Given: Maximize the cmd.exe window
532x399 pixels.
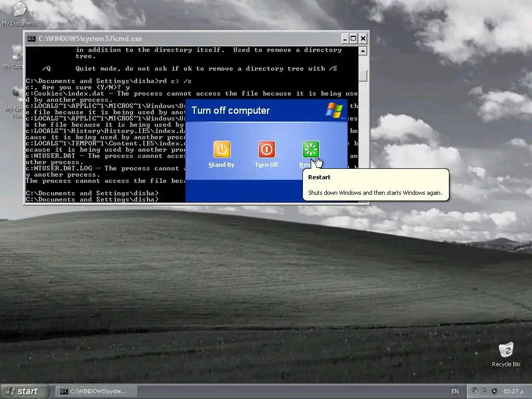Looking at the screenshot, I should (x=353, y=38).
